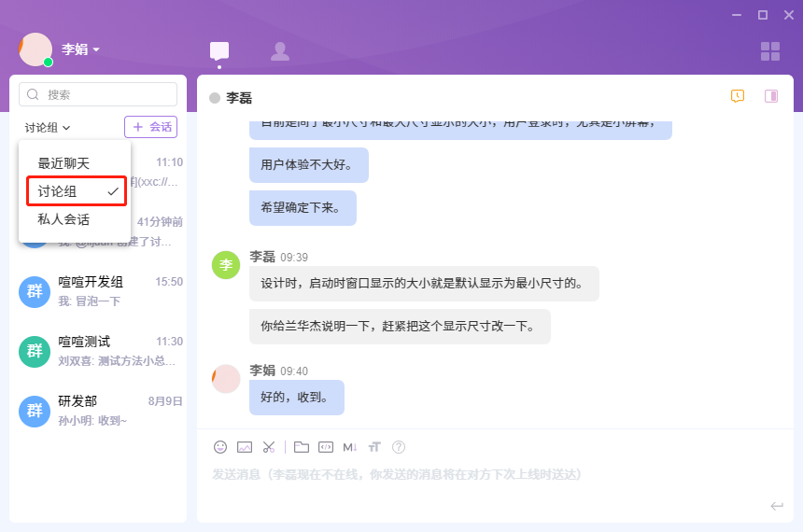Choose 最近聊天 from the filter menu
The image size is (803, 532).
[63, 163]
